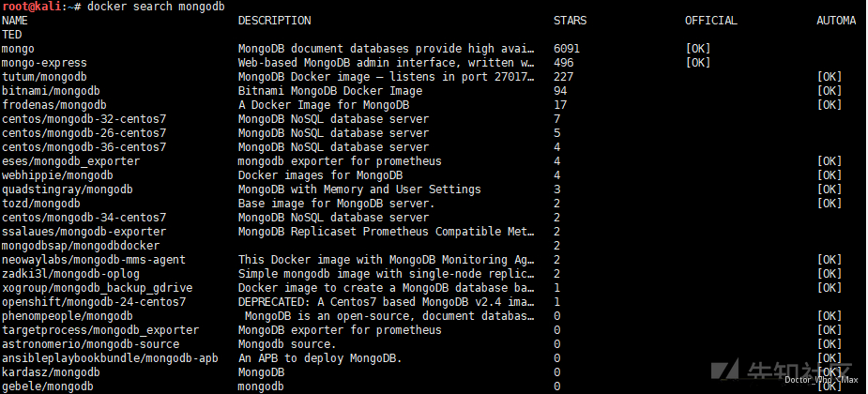
Task: Click the OFFICIAL column header
Action: tap(711, 21)
